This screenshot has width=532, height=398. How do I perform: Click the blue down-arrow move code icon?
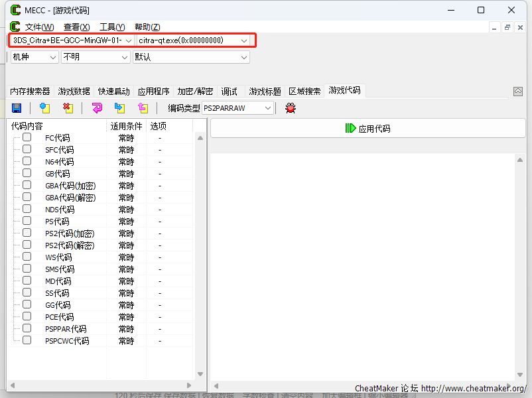click(x=119, y=108)
